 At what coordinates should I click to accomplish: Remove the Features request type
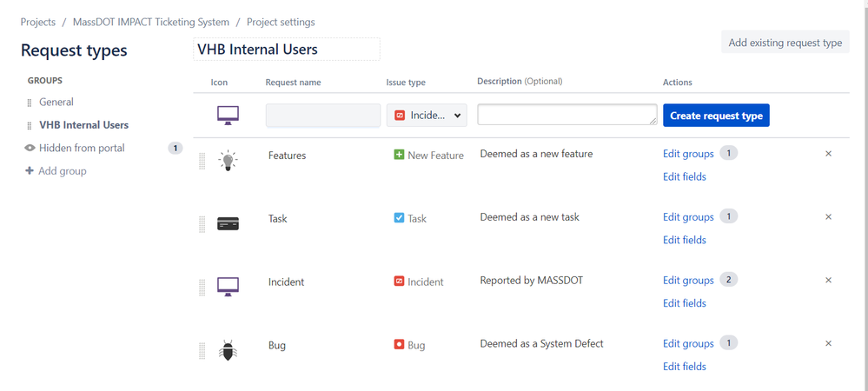(828, 154)
